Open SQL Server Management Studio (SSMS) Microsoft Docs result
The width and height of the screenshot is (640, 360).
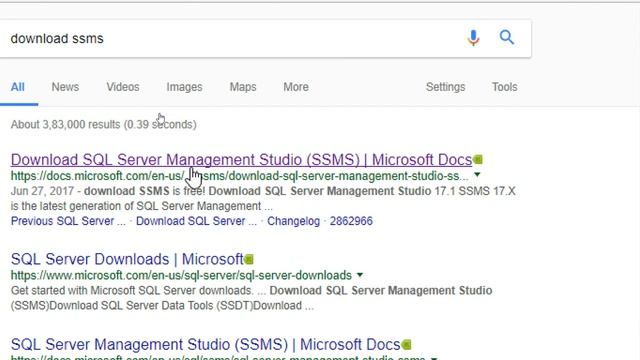(x=205, y=344)
